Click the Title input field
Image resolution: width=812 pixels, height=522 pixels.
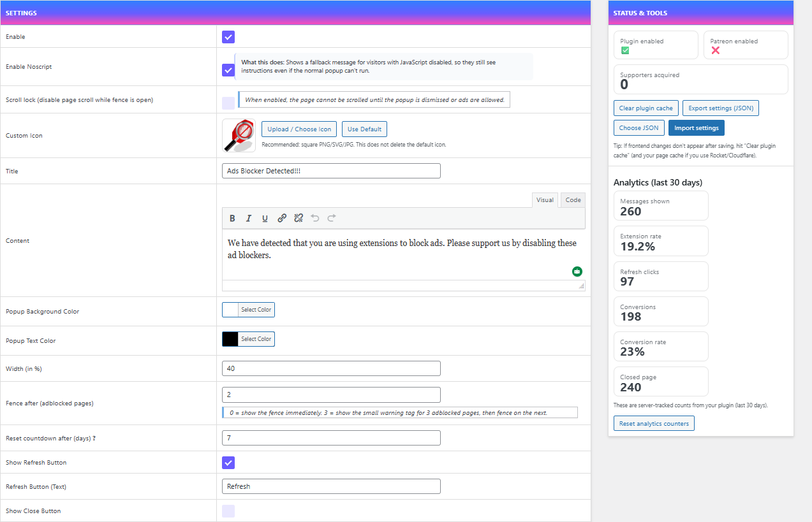[x=330, y=170]
